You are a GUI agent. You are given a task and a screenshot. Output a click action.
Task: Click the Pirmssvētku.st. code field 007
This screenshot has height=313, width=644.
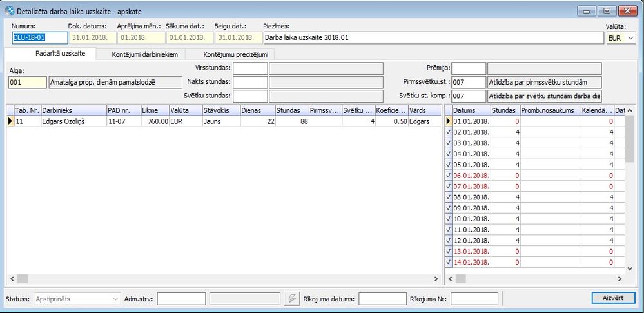pyautogui.click(x=469, y=82)
